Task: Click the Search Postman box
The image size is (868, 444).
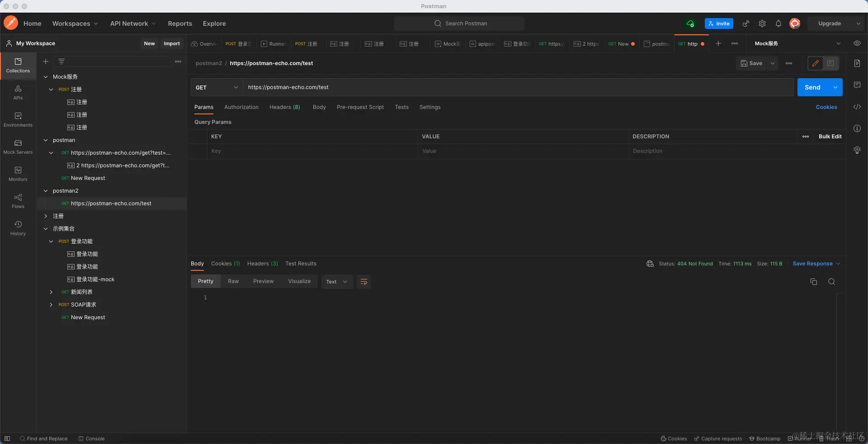Action: (459, 24)
